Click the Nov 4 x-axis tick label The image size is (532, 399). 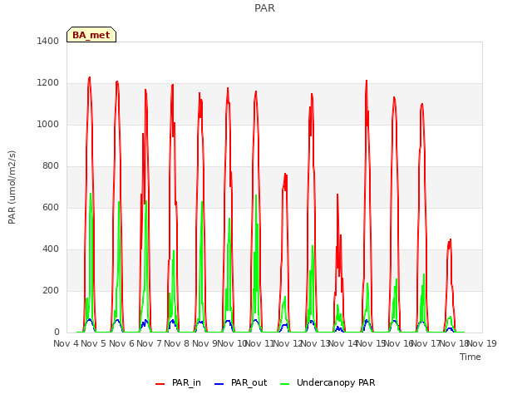coord(66,343)
